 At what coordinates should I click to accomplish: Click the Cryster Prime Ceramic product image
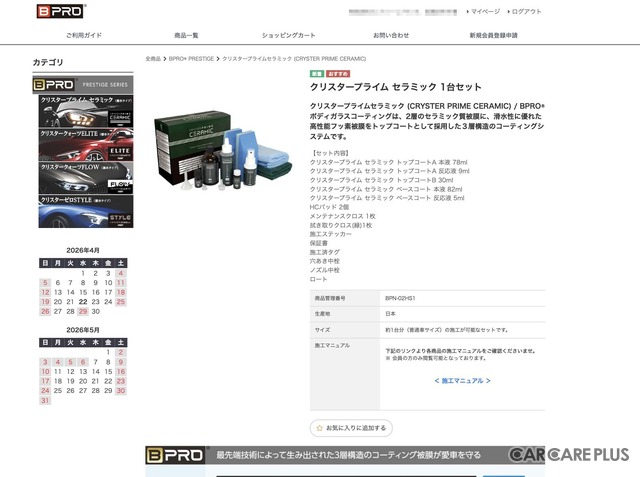pos(209,143)
